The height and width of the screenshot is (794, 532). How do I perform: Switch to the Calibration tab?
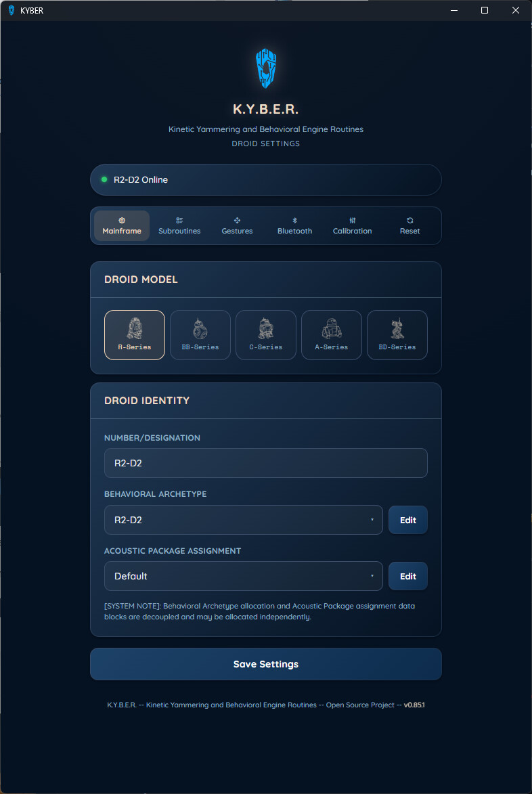coord(353,226)
